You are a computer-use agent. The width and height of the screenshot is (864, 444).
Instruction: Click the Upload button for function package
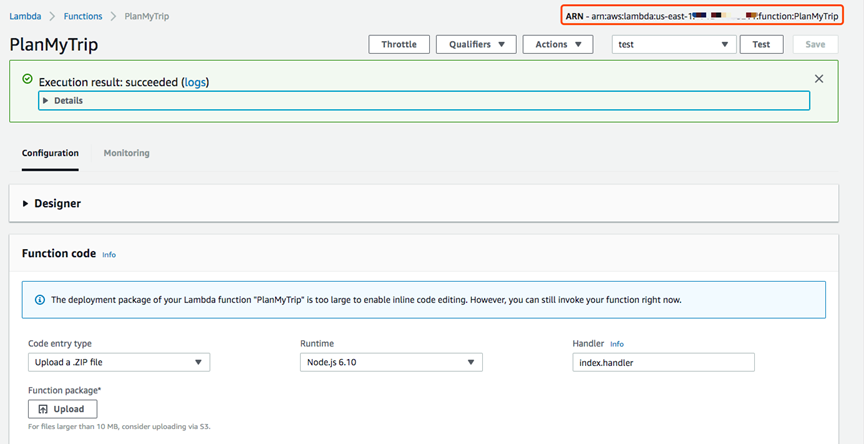click(x=62, y=409)
